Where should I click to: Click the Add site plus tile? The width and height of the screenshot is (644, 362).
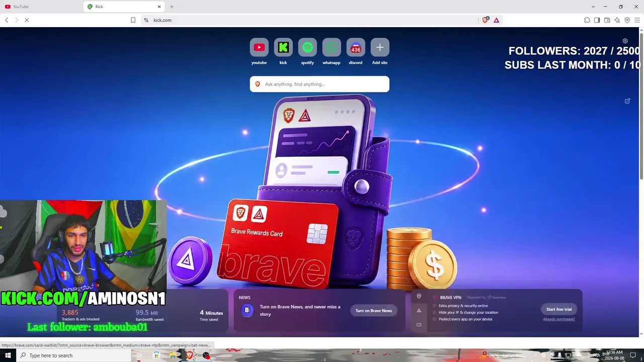pyautogui.click(x=380, y=48)
